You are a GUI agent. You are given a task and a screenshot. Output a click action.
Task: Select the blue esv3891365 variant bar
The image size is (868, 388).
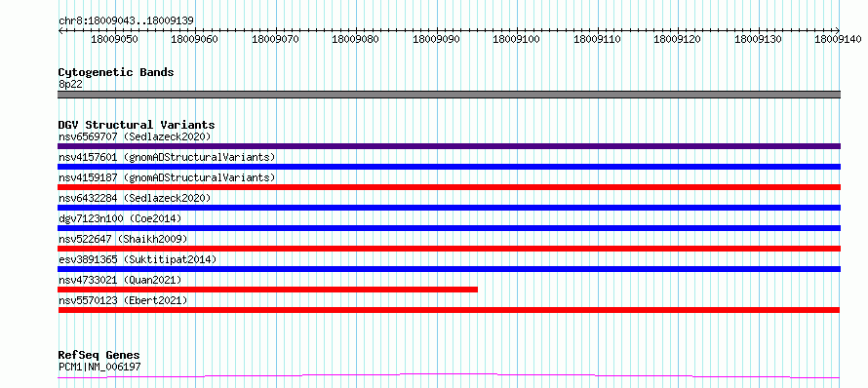coord(449,269)
